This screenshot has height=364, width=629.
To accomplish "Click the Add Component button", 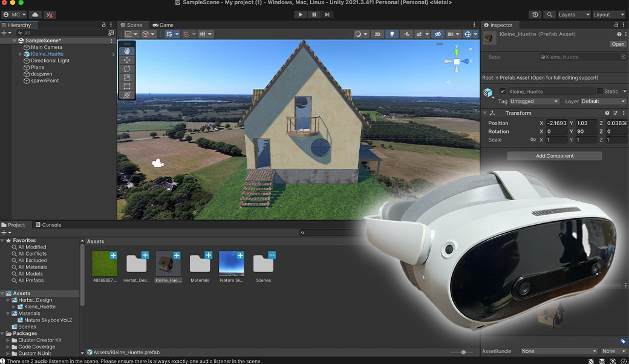I will (x=555, y=156).
